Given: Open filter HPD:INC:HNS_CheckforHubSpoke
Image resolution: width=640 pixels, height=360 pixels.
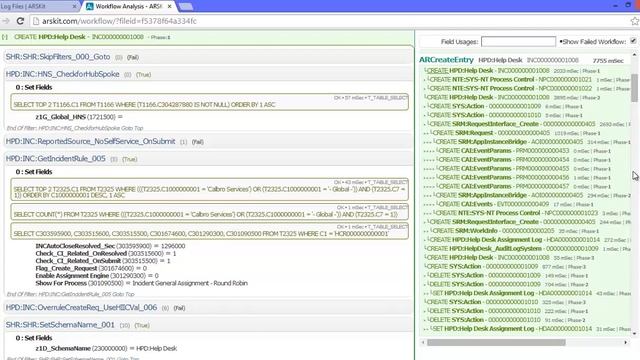Looking at the screenshot, I should click(x=62, y=74).
